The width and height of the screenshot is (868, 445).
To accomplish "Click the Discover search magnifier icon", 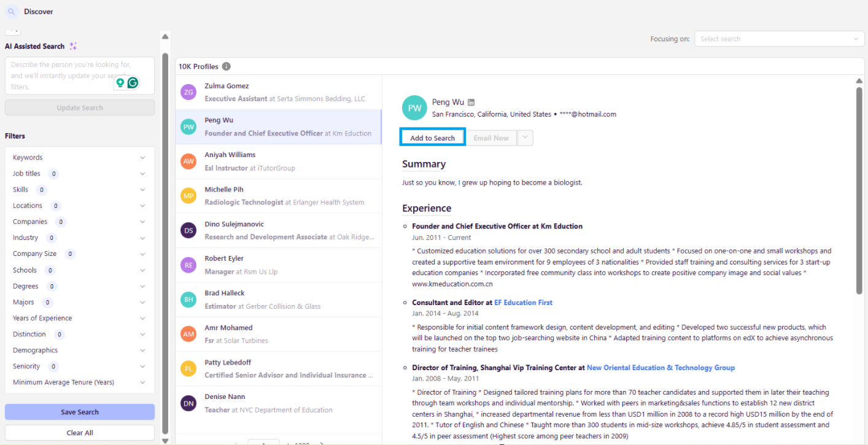I will click(12, 12).
